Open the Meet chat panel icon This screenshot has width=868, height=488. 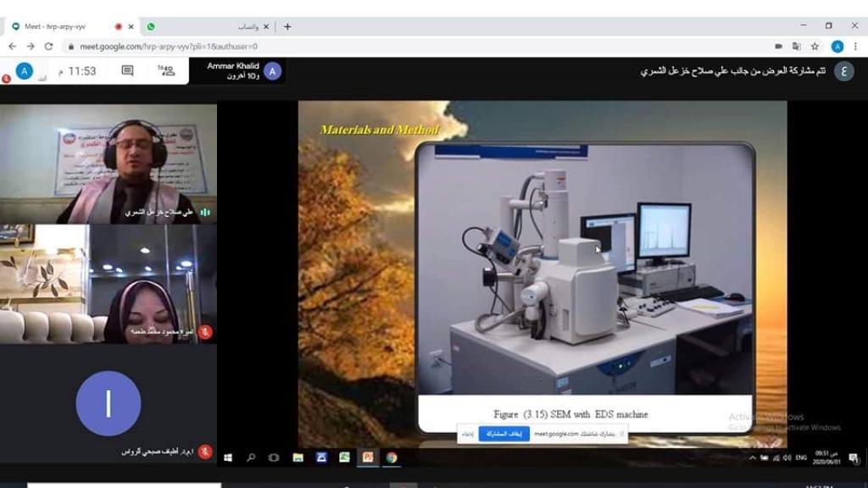(127, 71)
